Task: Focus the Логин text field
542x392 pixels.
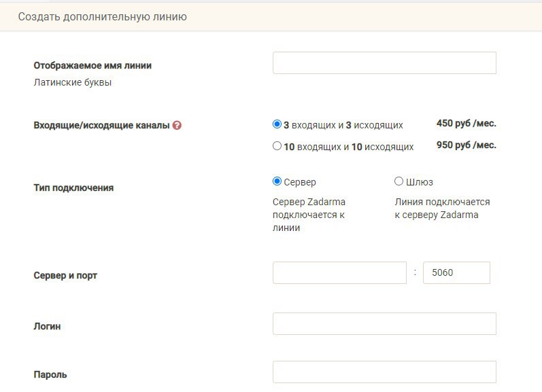Action: pyautogui.click(x=384, y=324)
